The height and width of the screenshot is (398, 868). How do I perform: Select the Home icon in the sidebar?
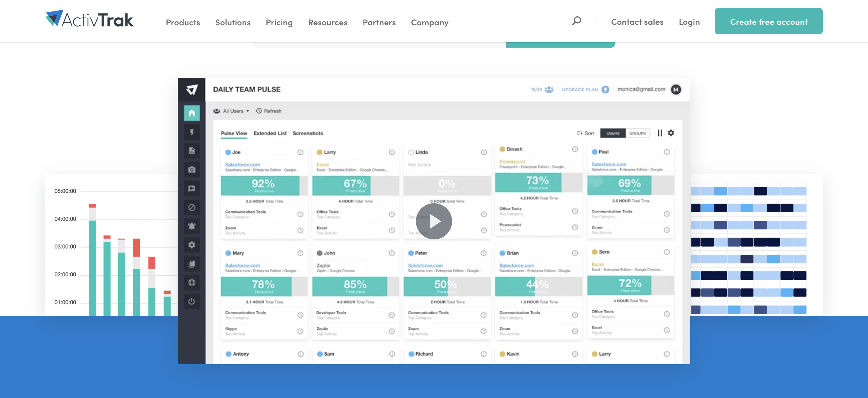coord(192,113)
